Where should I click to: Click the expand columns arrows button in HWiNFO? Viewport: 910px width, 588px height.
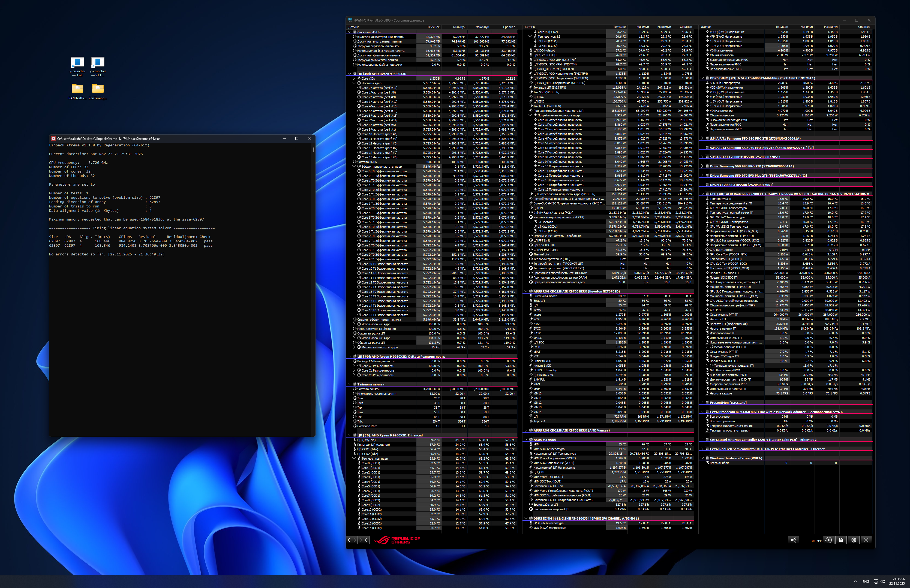pos(352,540)
